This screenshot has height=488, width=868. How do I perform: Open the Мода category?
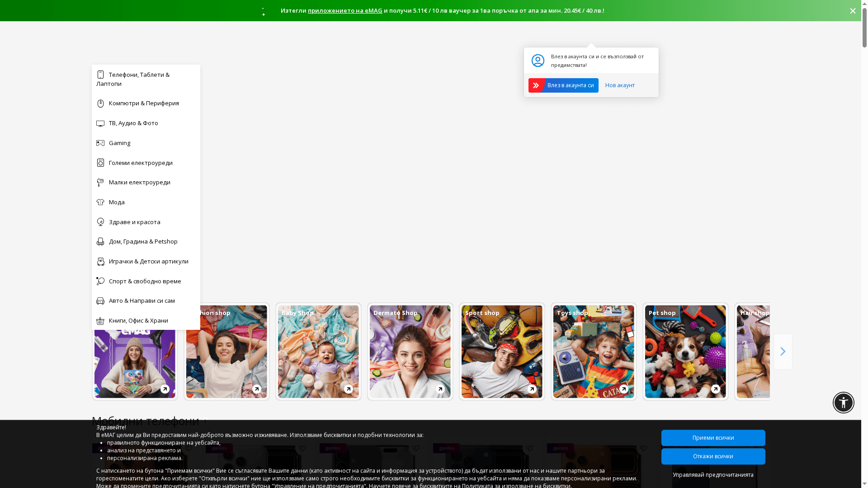pos(146,202)
